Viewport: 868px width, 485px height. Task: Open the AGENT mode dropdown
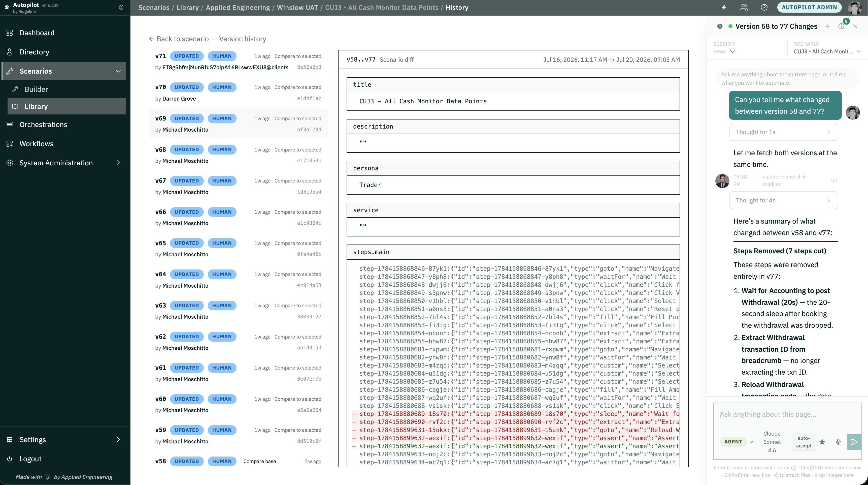pyautogui.click(x=736, y=442)
